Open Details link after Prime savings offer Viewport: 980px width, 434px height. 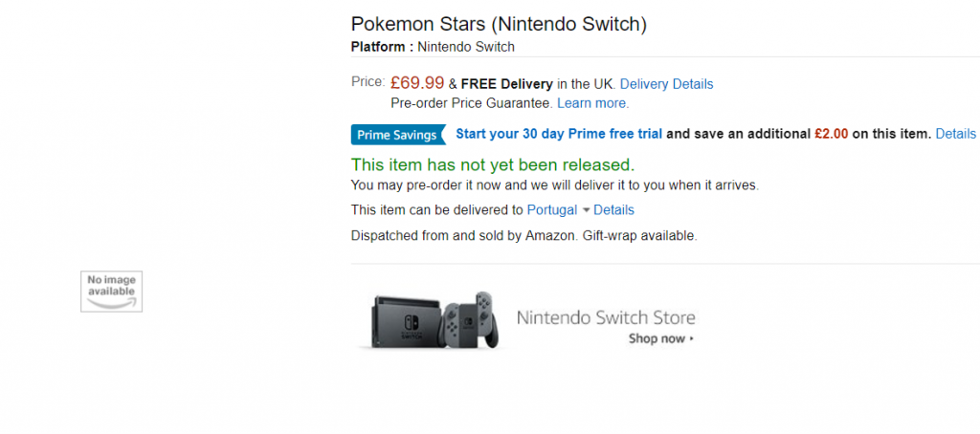[955, 134]
